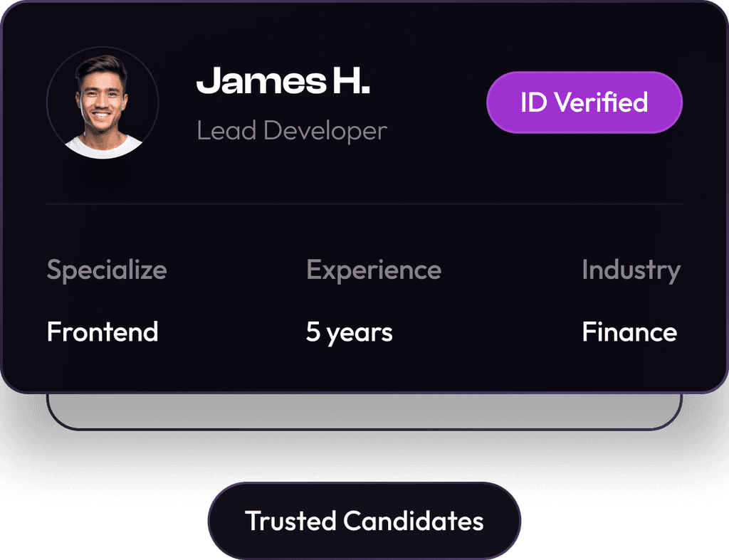Click the purple ID Verified badge
The height and width of the screenshot is (560, 729).
coord(584,102)
